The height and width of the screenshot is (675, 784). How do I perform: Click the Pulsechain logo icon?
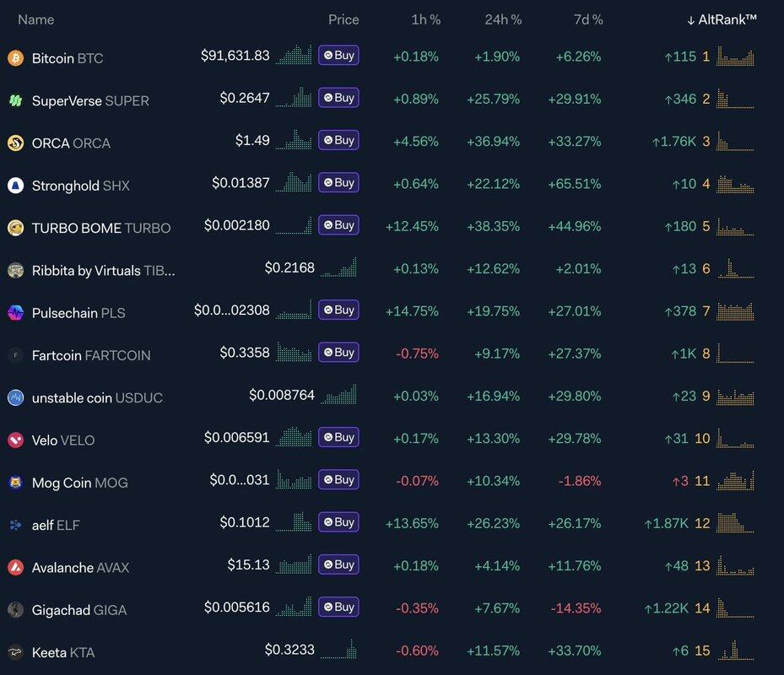tap(15, 313)
